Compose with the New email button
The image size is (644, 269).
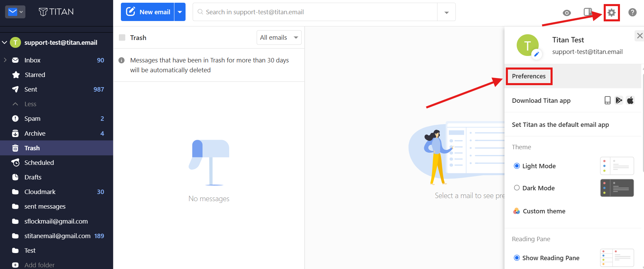(148, 12)
